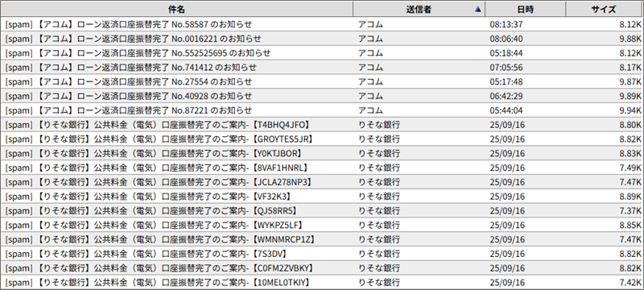Select アコム email No.27554
Viewport: 644px width, 290px height.
(322, 81)
